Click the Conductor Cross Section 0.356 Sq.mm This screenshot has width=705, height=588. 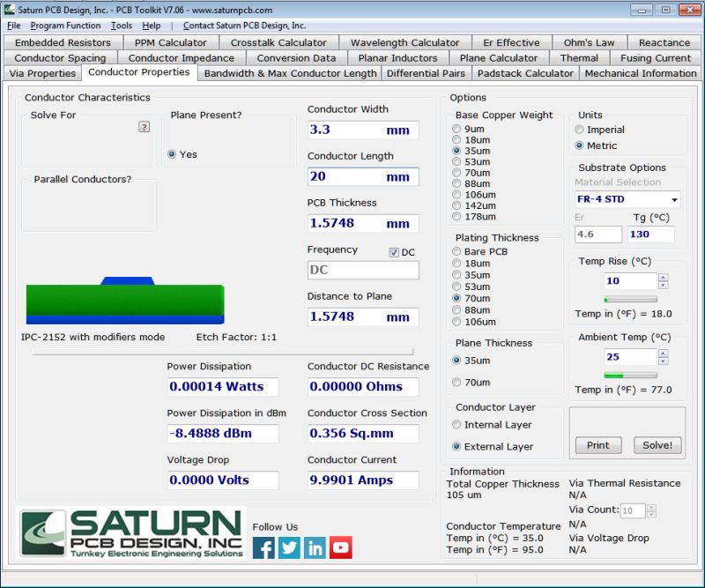[363, 433]
